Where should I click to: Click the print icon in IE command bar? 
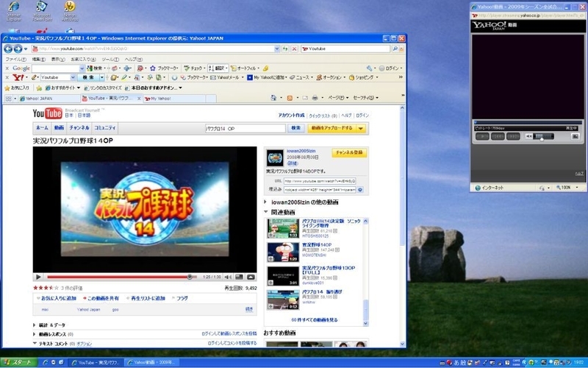(315, 98)
